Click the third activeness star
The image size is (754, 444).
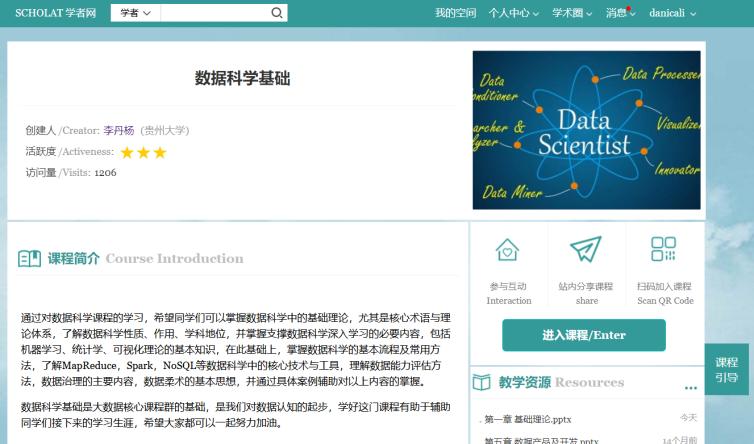[x=160, y=153]
